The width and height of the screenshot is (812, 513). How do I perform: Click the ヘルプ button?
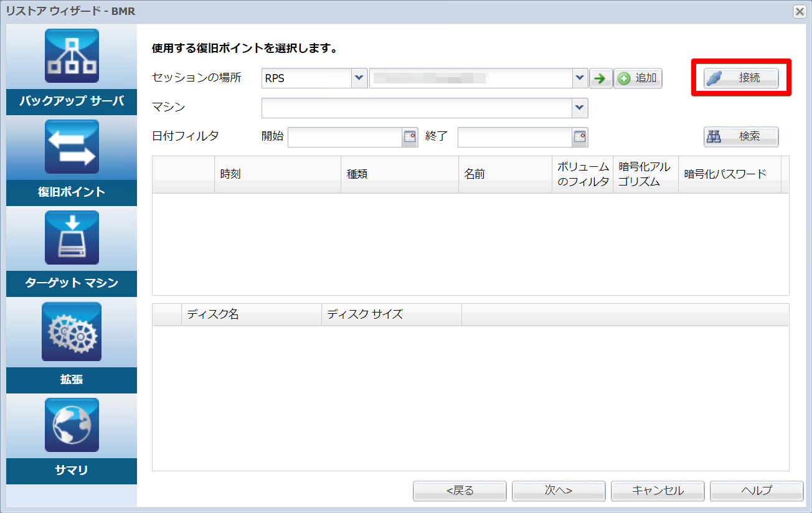[x=757, y=491]
